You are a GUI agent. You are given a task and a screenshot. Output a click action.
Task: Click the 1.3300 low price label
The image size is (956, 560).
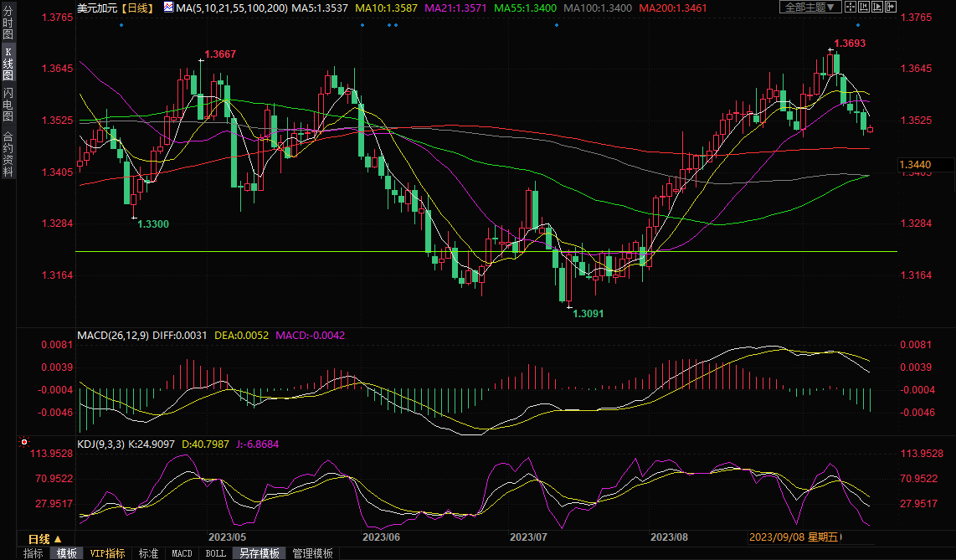pos(153,224)
